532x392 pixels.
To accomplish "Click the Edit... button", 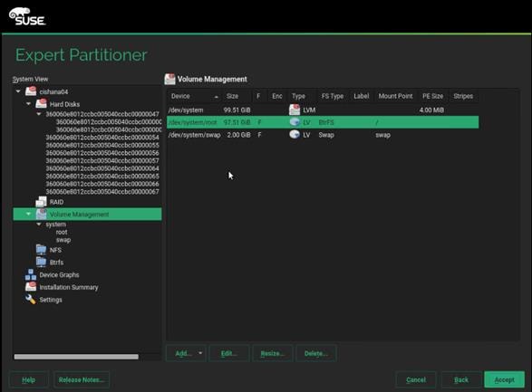I will 229,353.
